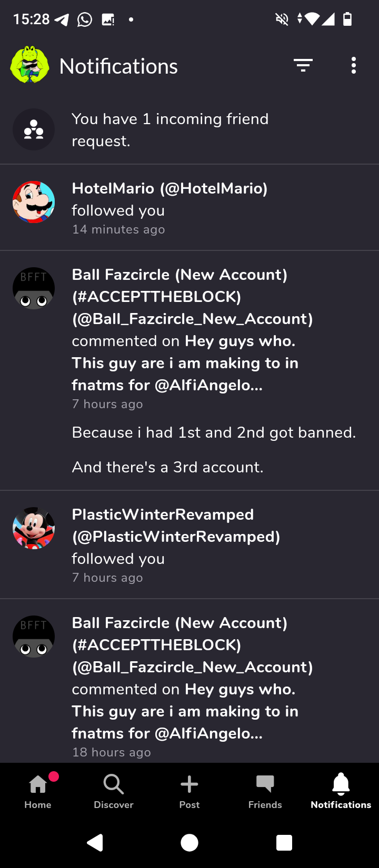This screenshot has width=379, height=868.
Task: Open the three-dot overflow menu
Action: coord(354,66)
